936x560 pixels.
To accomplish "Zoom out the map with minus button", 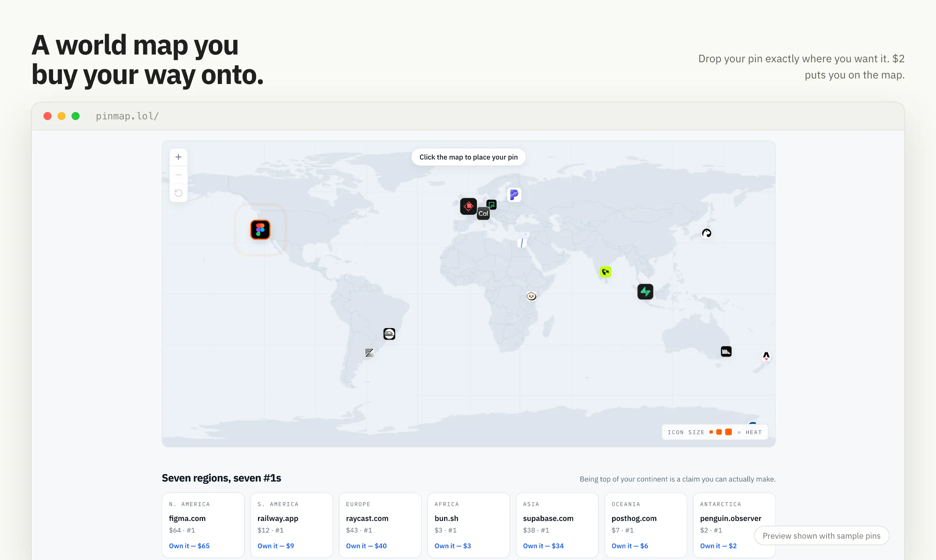I will point(178,175).
